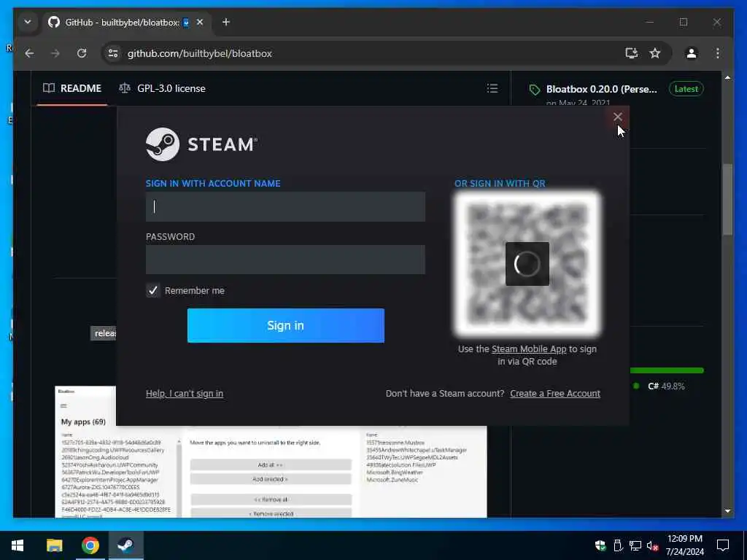Image resolution: width=747 pixels, height=560 pixels.
Task: Toggle the Remember me checkbox
Action: click(x=153, y=290)
